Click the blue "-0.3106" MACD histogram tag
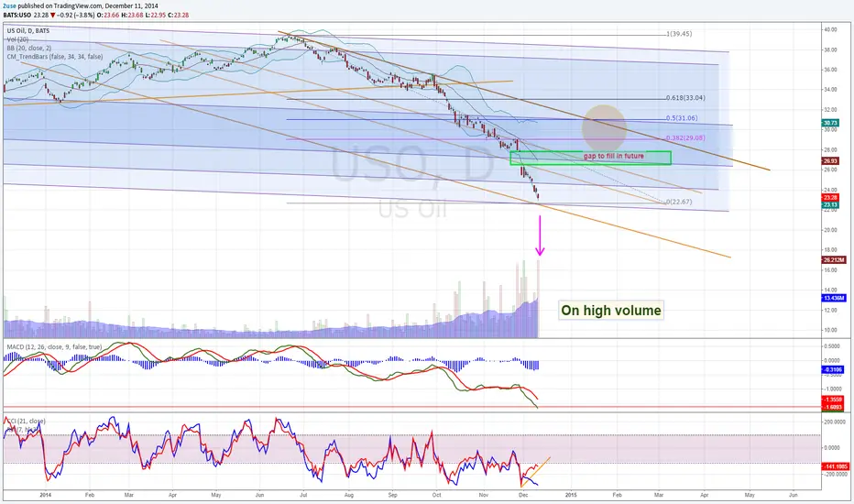The height and width of the screenshot is (504, 854). pos(834,370)
